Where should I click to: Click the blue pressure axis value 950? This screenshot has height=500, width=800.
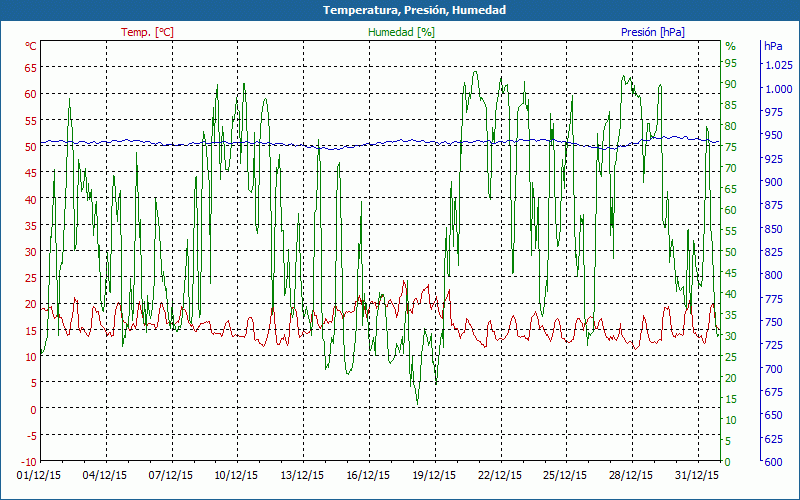773,135
